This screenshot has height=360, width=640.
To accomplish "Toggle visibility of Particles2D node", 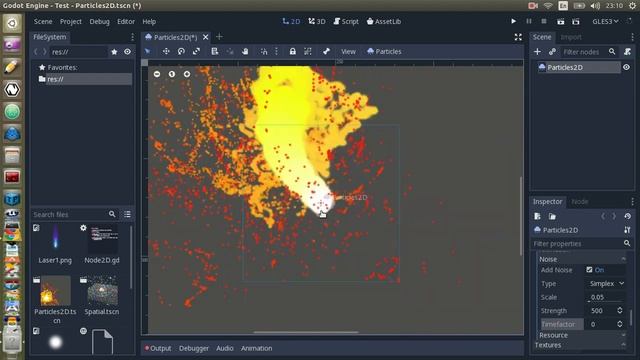I will [626, 67].
